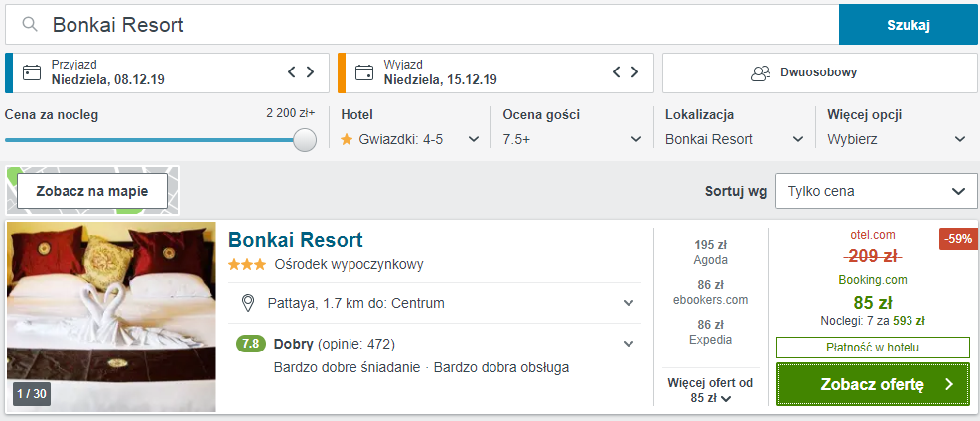
Task: Click the check-in calendar icon
Action: tap(31, 72)
